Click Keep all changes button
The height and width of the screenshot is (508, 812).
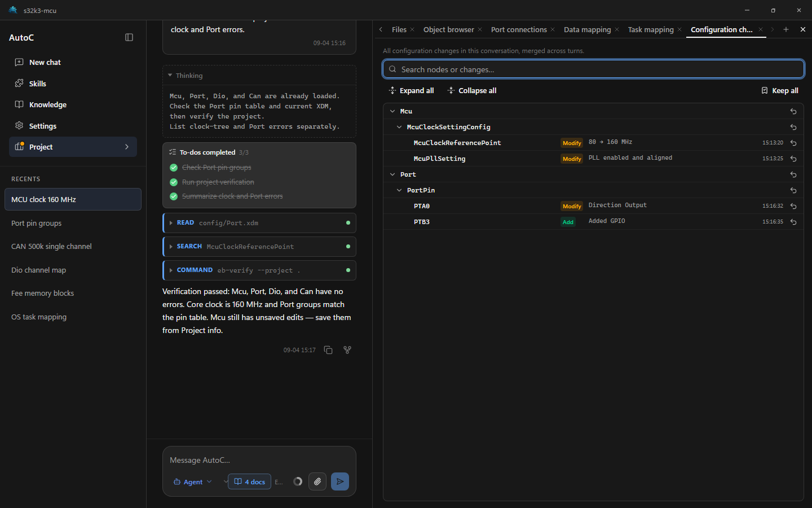coord(780,90)
